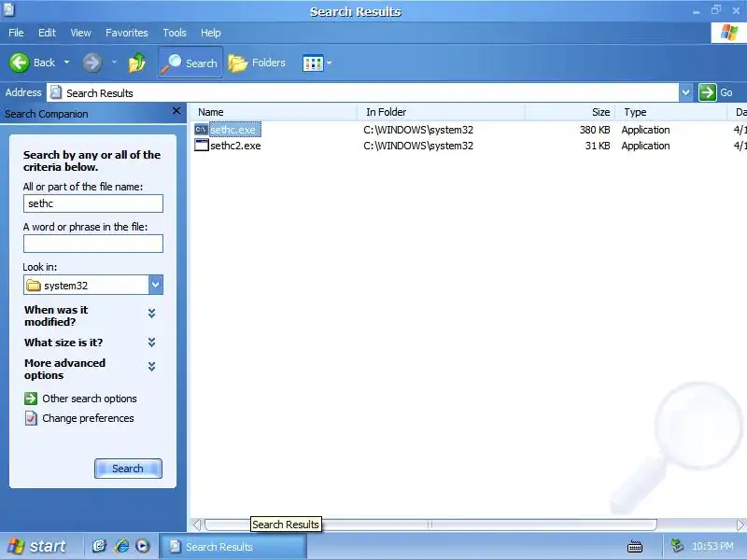This screenshot has width=747, height=560.
Task: Click the window title bar icon
Action: coord(8,9)
